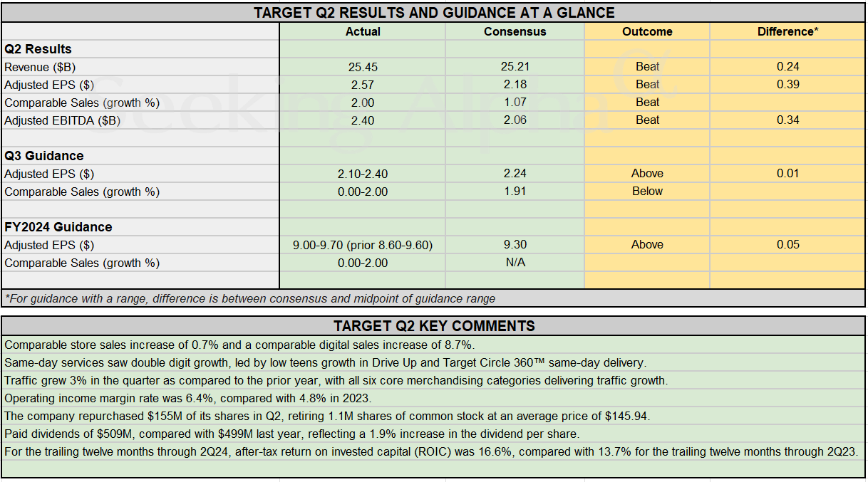Screen dimensions: 868x482
Task: Click the 'Below' outcome for Q3 comparable sales
Action: [x=646, y=191]
